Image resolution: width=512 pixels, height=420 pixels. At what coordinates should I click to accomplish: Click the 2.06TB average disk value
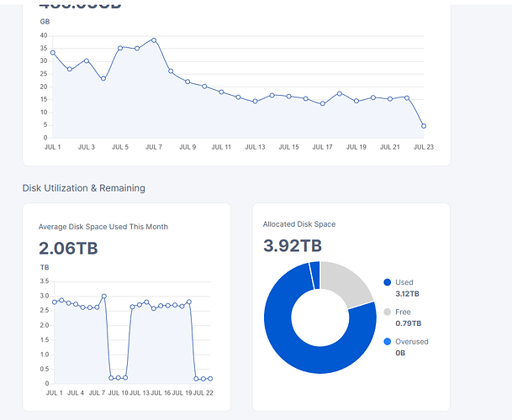pos(68,248)
